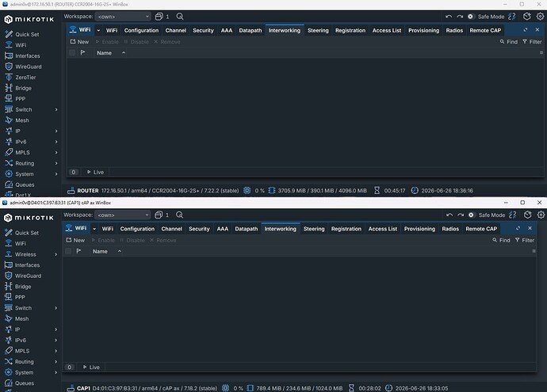Click New button in ROUTER WiFi panel

[x=79, y=42]
